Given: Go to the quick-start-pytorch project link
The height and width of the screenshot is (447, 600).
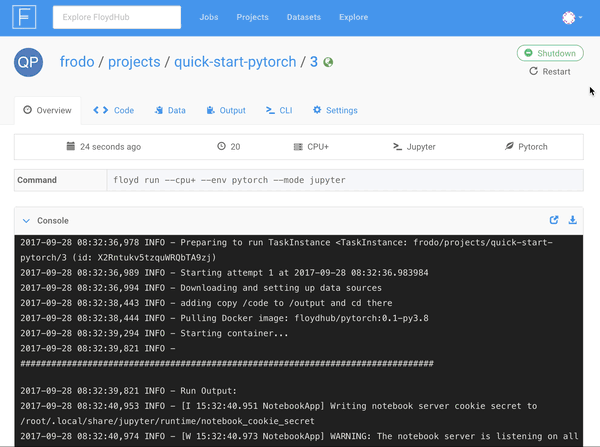Looking at the screenshot, I should pyautogui.click(x=235, y=62).
